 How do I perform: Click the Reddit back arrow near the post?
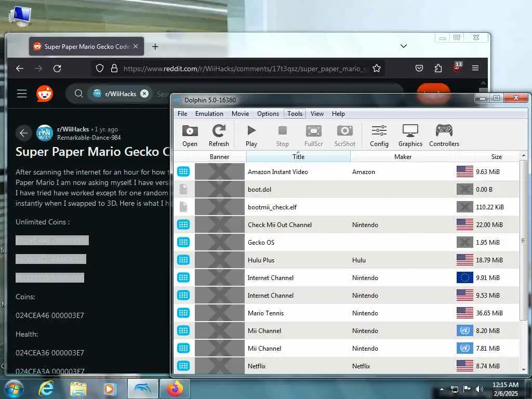23,133
